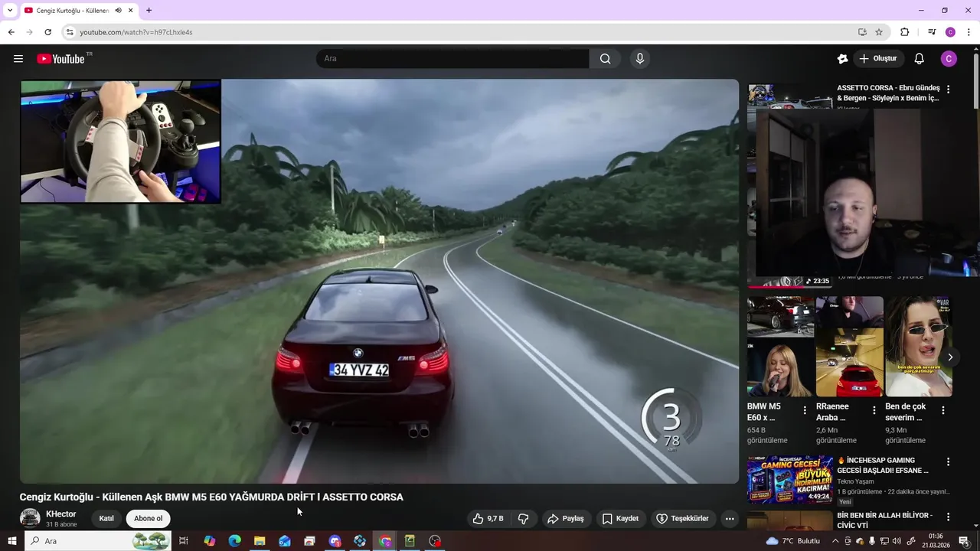Open Windows Start menu

point(11,541)
